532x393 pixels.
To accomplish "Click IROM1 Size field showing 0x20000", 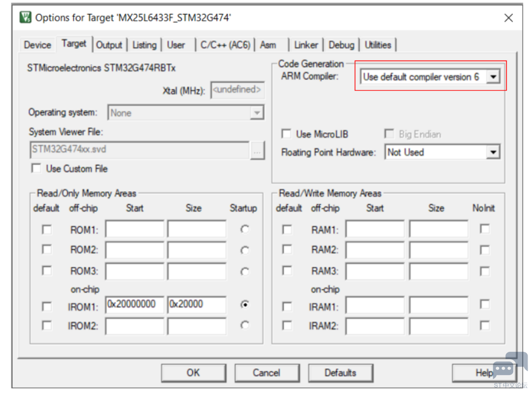I will pyautogui.click(x=197, y=305).
